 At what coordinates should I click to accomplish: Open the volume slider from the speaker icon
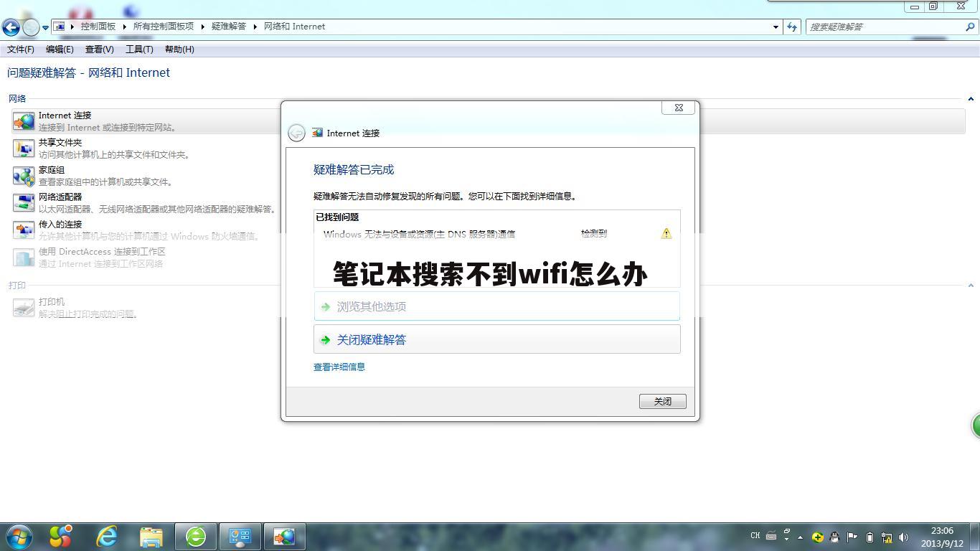point(904,537)
